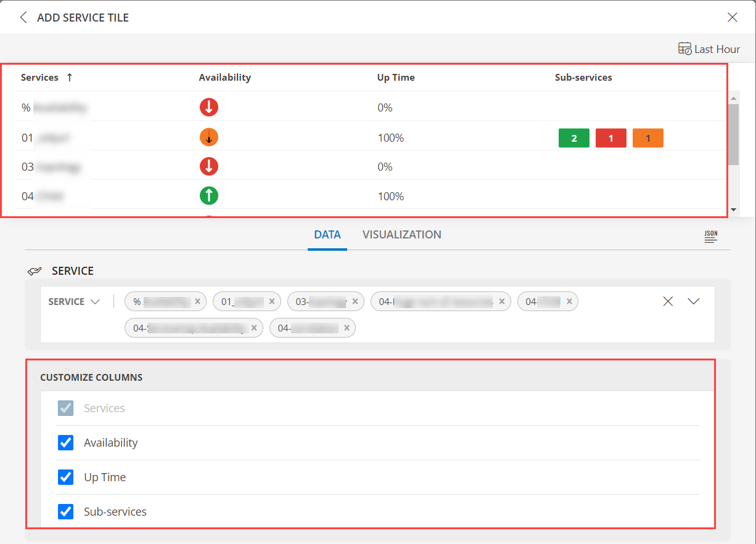This screenshot has width=756, height=544.
Task: Click the orange sub-services badge
Action: click(647, 138)
